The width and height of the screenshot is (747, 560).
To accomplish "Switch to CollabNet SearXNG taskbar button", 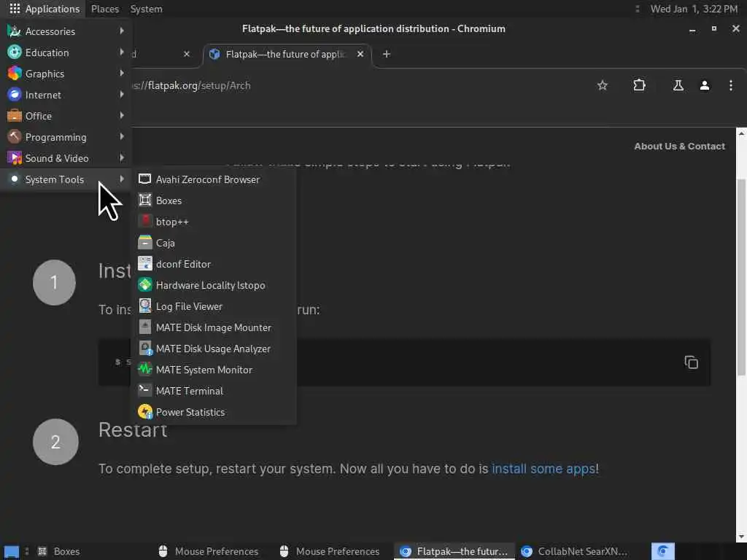I will [575, 551].
